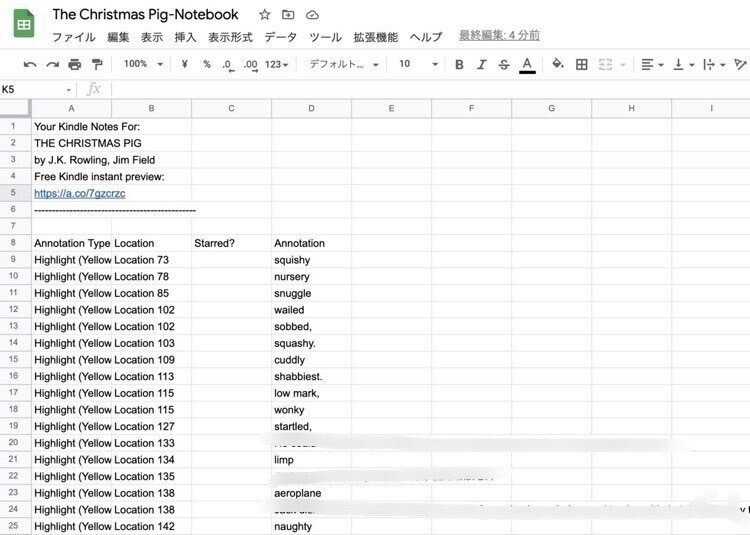Open the 123 number format dropdown
750x535 pixels.
click(276, 65)
